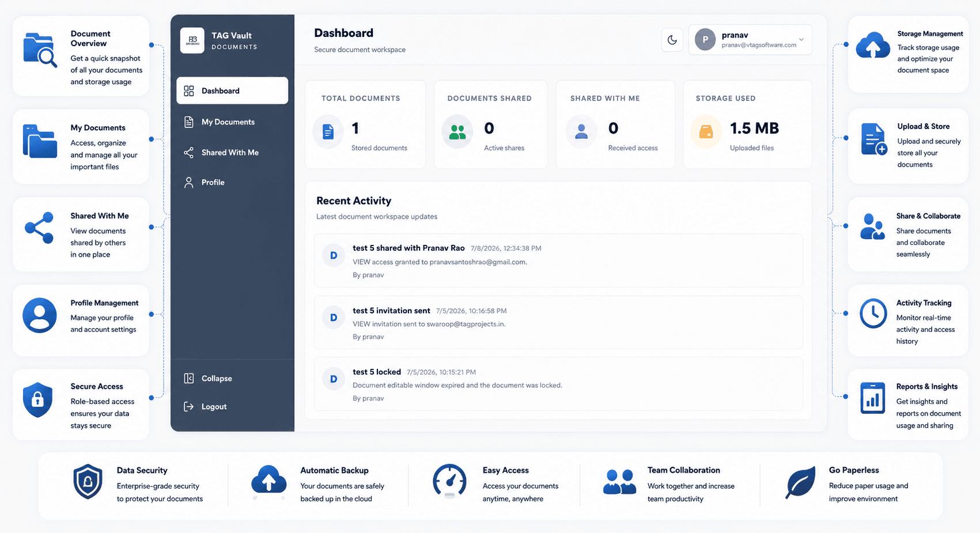Open the Profile sidebar item
This screenshot has width=980, height=533.
232,182
